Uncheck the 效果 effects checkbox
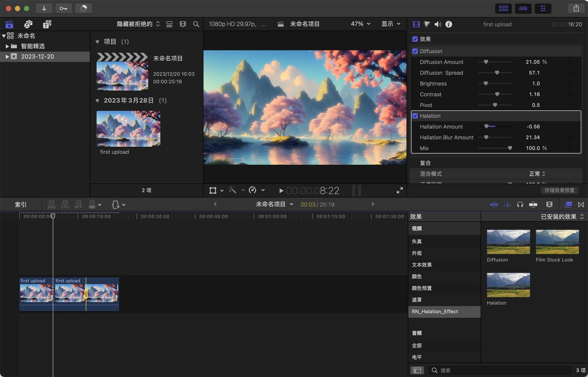 pyautogui.click(x=415, y=39)
